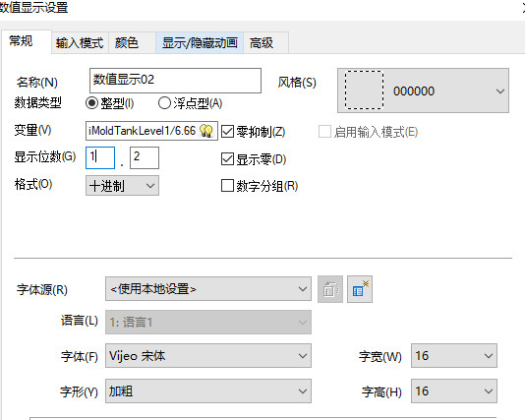The width and height of the screenshot is (525, 420).
Task: Click the variable browse lightbulb icon
Action: click(206, 131)
